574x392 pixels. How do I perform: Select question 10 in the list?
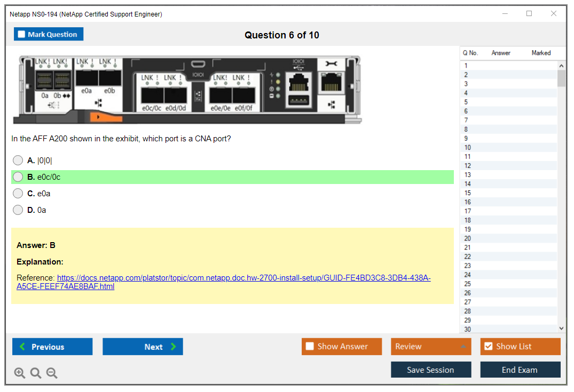[468, 148]
